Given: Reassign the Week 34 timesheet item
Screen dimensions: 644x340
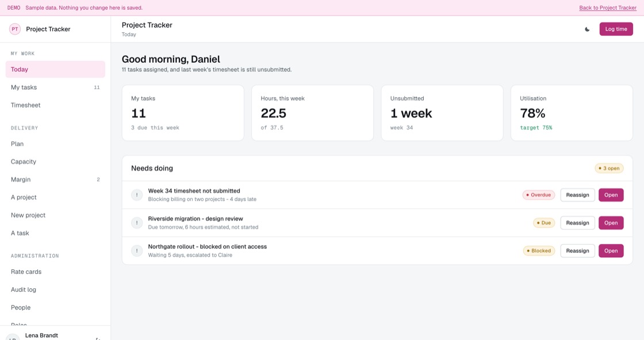Looking at the screenshot, I should point(577,195).
